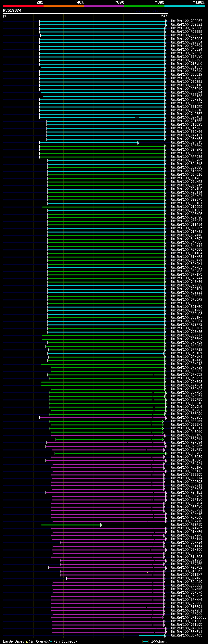The width and height of the screenshot is (208, 644).
Task: Click the short green alignment bar for A2ZRJ5
Action: (71, 525)
